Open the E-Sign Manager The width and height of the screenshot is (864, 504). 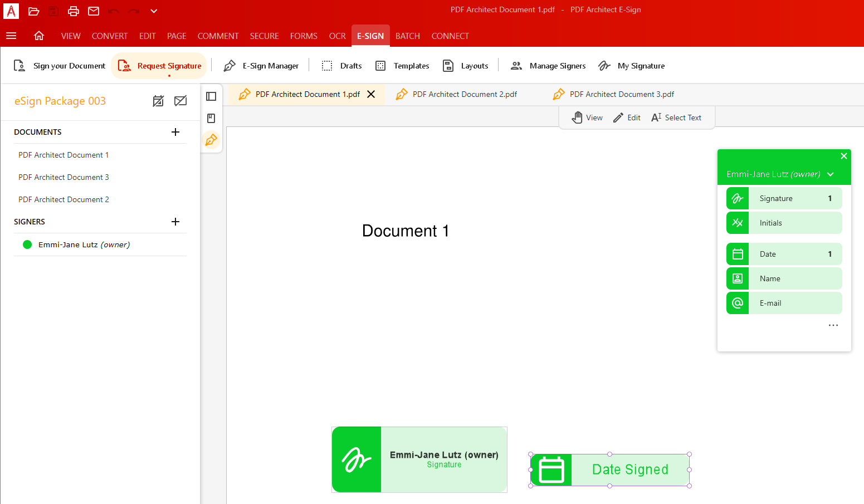pos(261,66)
